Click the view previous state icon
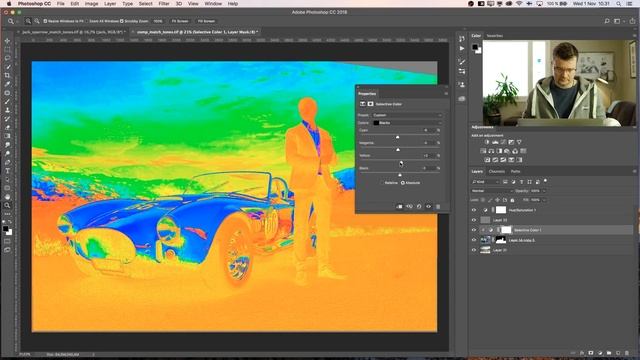Viewport: 640px width, 360px height. 409,207
